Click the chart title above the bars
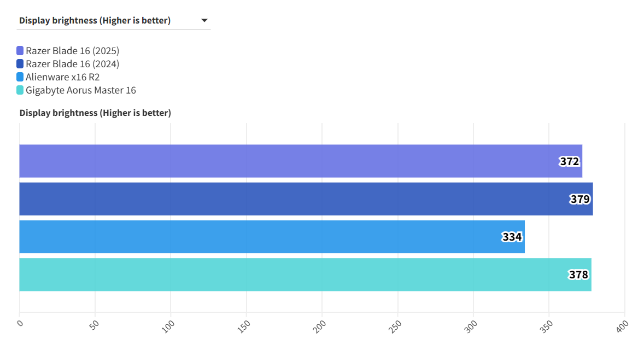Viewport: 644px width, 344px height. (x=95, y=113)
